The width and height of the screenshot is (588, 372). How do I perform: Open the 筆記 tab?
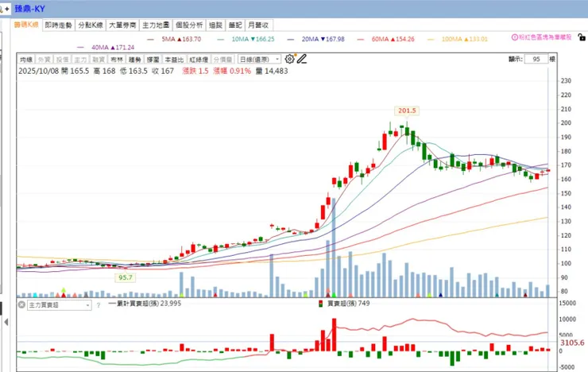click(x=235, y=25)
